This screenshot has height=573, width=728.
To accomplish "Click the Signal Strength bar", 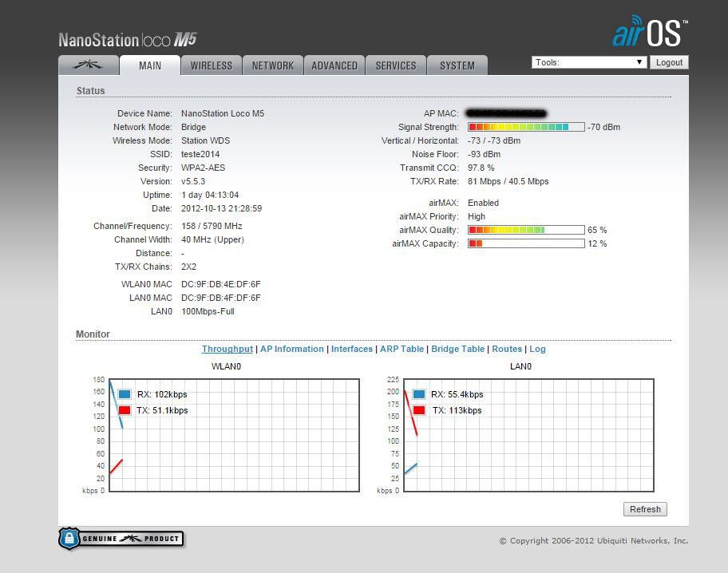I will pyautogui.click(x=526, y=127).
